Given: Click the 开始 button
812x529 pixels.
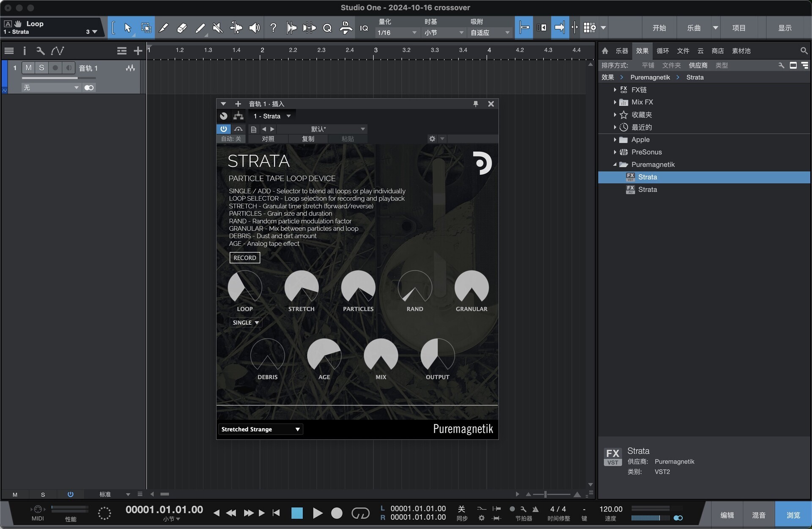Looking at the screenshot, I should tap(659, 28).
